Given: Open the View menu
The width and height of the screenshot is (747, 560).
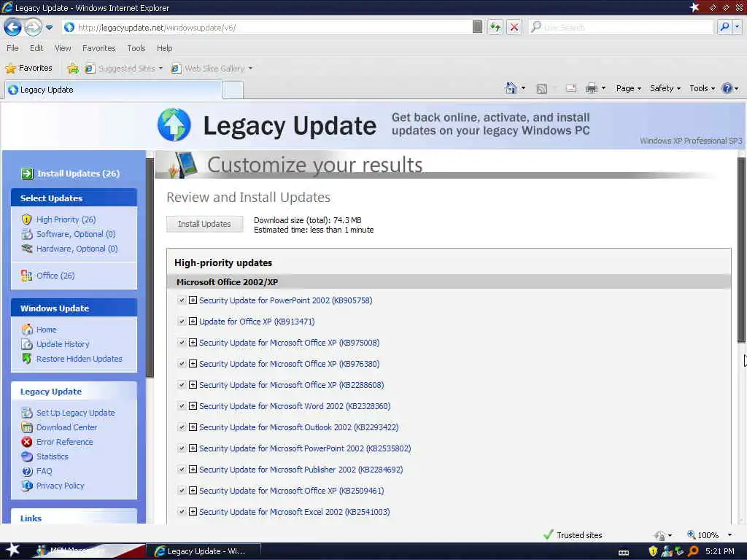Looking at the screenshot, I should [x=63, y=48].
